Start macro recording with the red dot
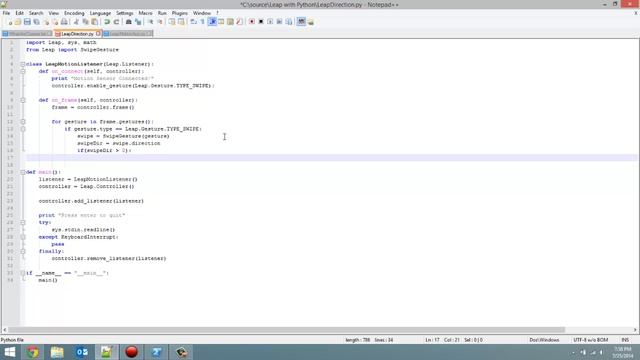The width and height of the screenshot is (640, 360). click(x=252, y=22)
